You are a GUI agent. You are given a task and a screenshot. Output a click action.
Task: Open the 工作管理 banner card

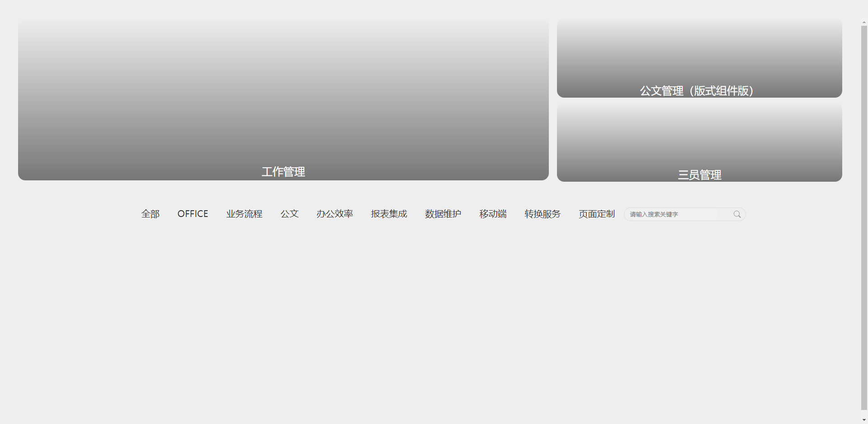tap(283, 100)
